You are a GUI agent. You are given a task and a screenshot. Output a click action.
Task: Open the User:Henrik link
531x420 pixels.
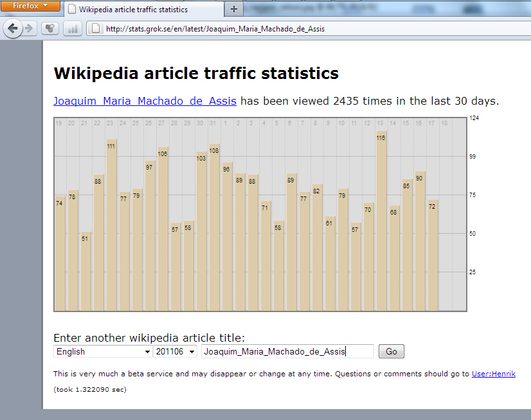[493, 374]
